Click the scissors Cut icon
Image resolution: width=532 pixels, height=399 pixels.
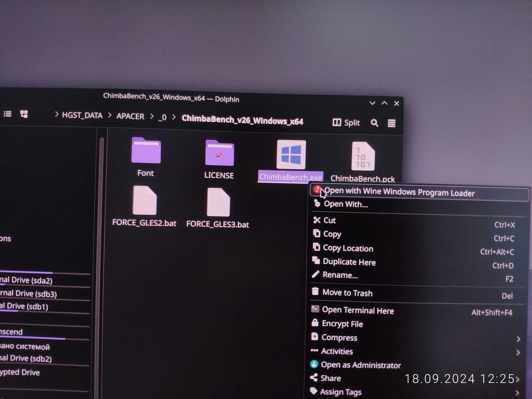(317, 220)
